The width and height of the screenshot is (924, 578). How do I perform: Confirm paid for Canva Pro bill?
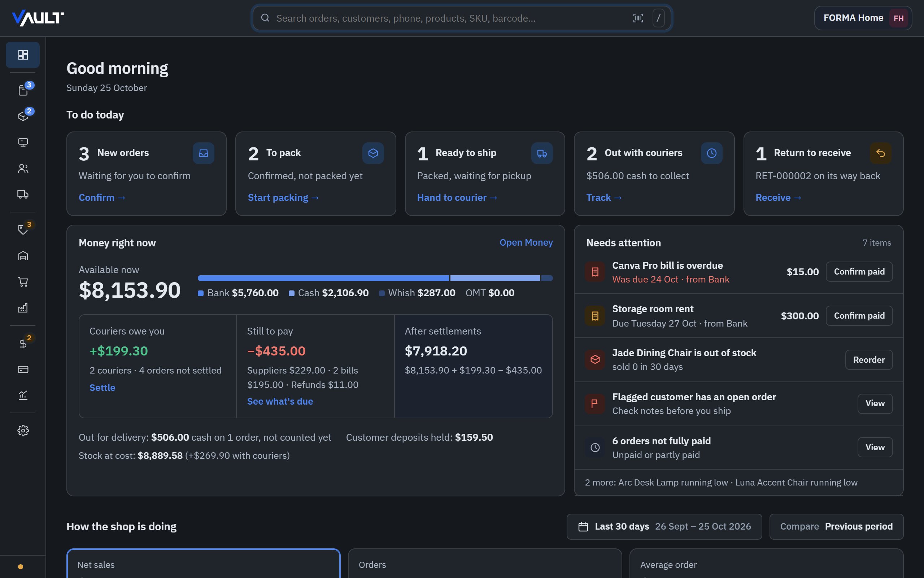click(x=859, y=272)
